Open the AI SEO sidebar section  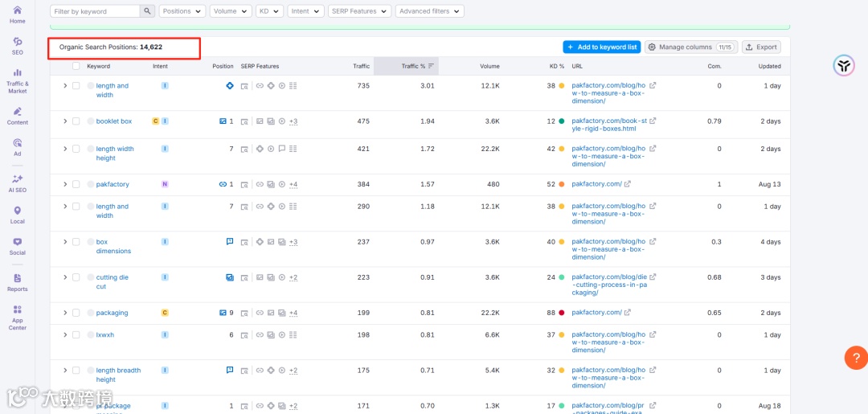pos(17,183)
